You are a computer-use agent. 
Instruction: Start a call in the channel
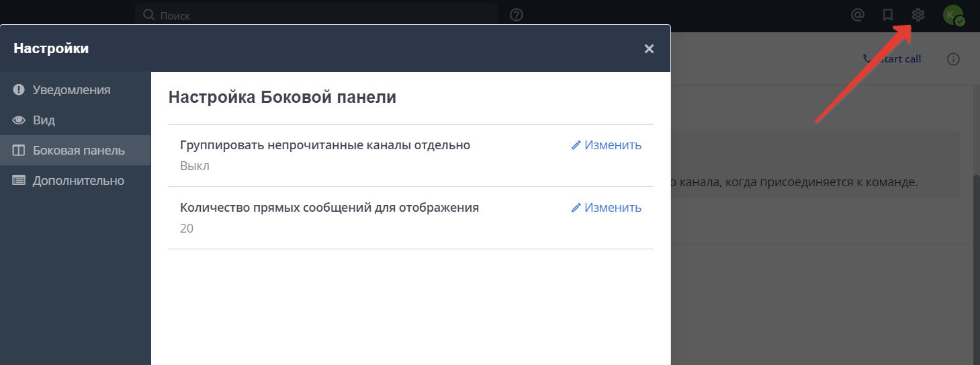click(x=892, y=59)
